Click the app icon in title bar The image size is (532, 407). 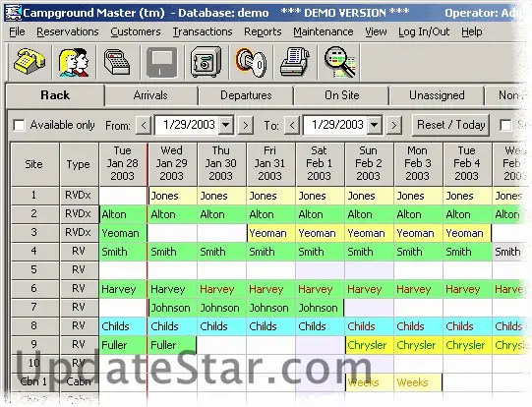point(13,13)
